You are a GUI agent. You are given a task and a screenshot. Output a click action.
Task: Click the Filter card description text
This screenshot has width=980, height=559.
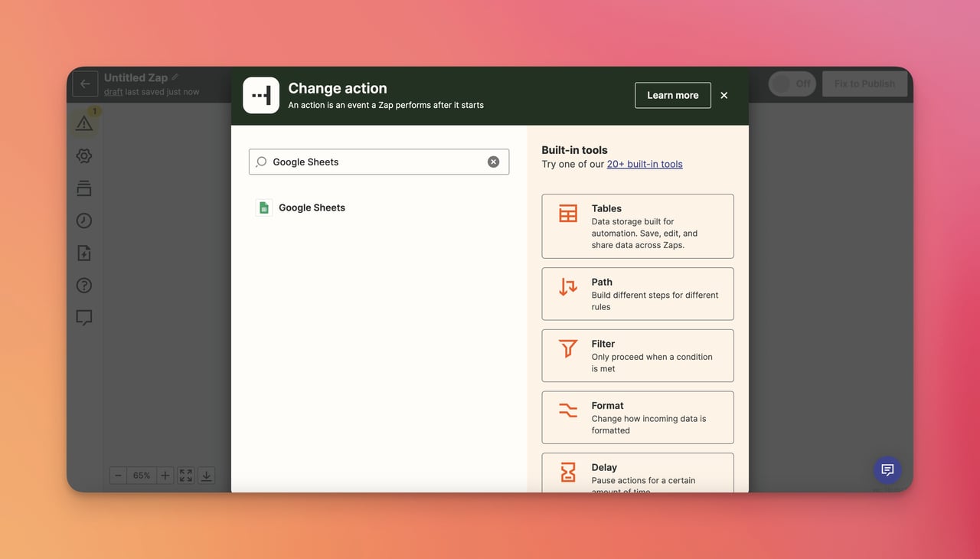click(x=652, y=363)
